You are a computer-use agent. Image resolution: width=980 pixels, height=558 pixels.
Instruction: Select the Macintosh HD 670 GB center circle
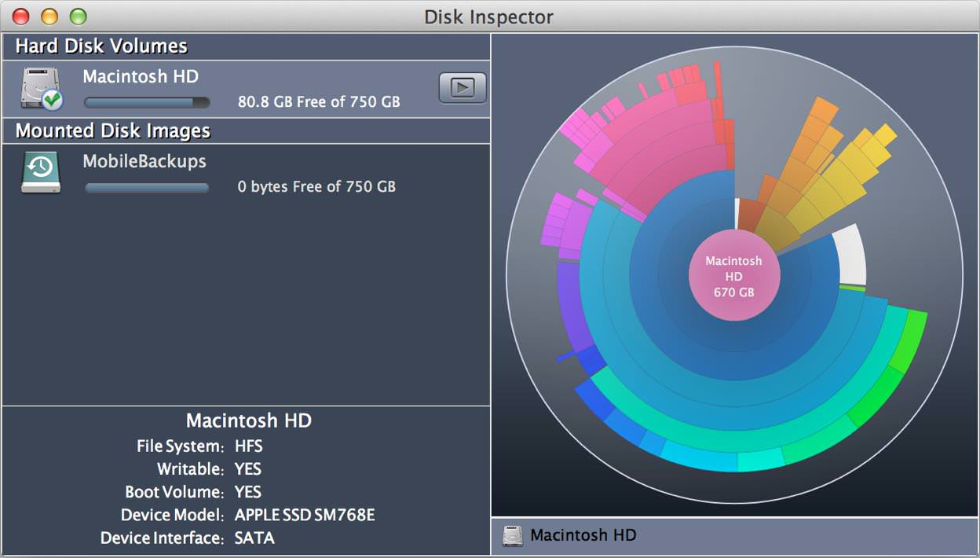[734, 275]
